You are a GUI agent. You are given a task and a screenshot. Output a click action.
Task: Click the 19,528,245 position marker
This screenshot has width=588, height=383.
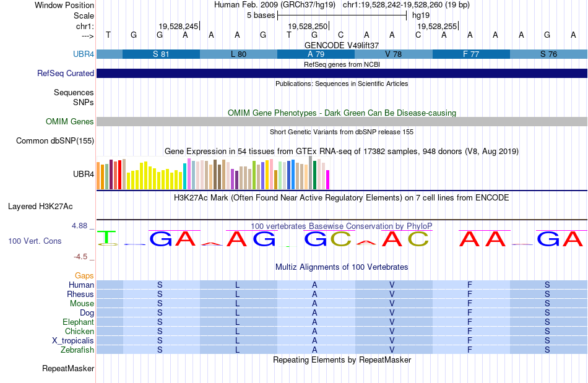point(178,26)
